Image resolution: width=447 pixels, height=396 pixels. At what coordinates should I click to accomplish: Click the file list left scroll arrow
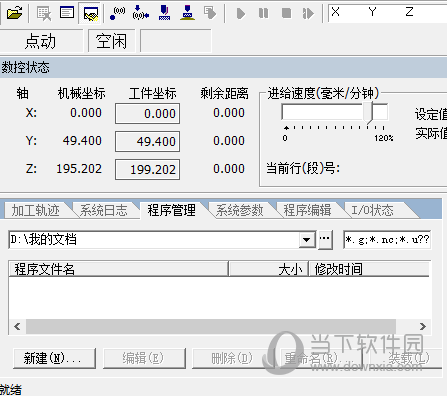point(17,326)
